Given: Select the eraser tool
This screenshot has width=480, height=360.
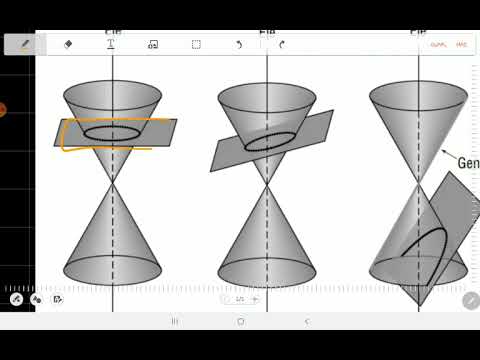Looking at the screenshot, I should 68,44.
